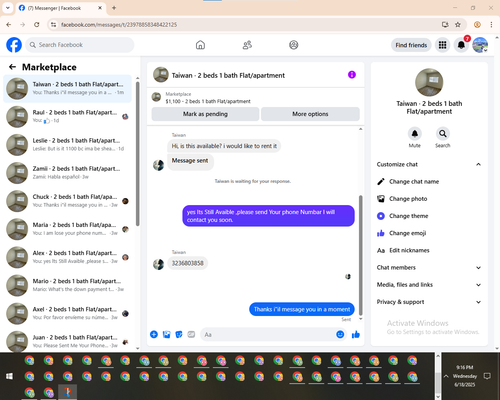Open Raul's apartment conversation
This screenshot has width=500, height=400.
pos(67,117)
